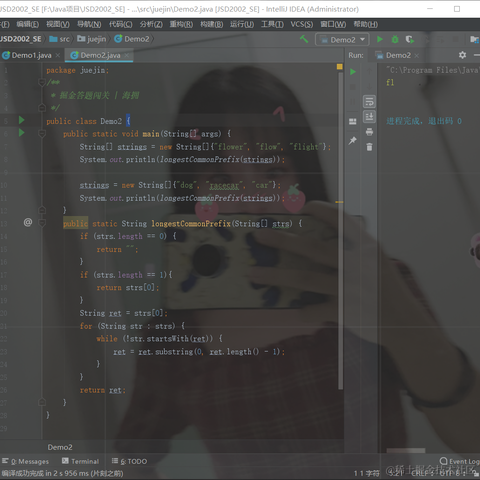Click gutter run arrow beside main method
This screenshot has width=480, height=480.
pos(22,133)
